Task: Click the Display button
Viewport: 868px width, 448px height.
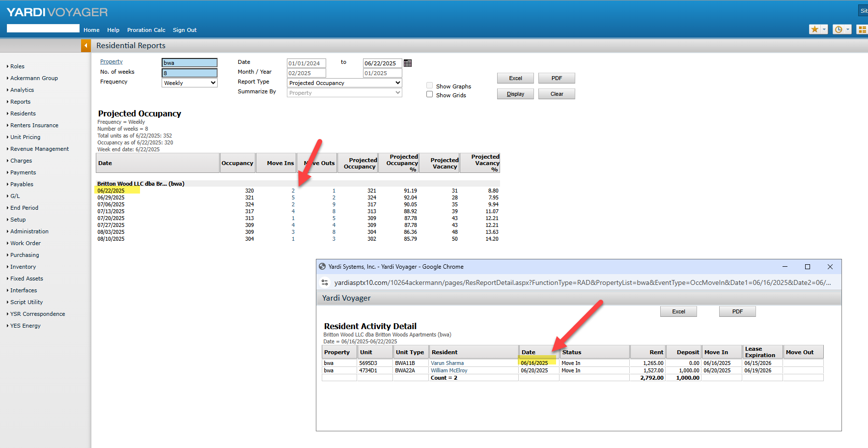Action: [x=515, y=94]
